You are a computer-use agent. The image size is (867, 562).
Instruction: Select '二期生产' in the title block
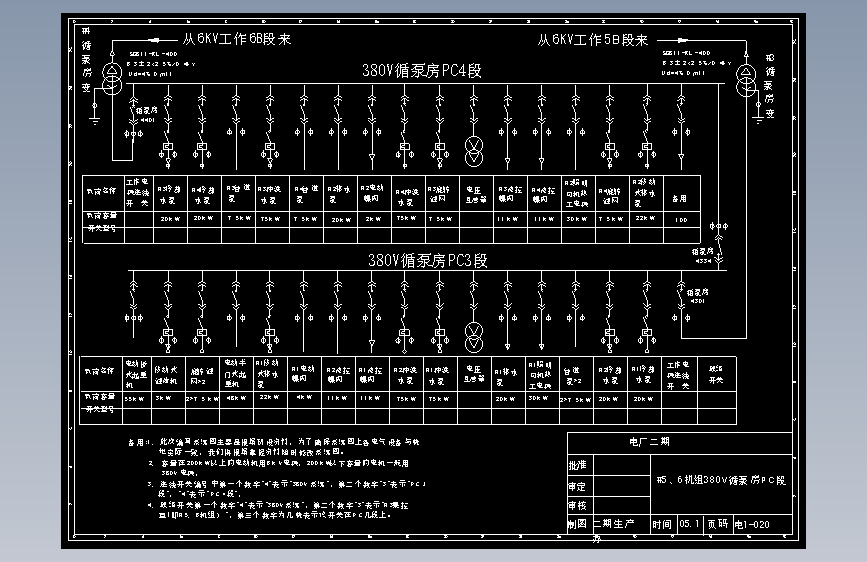click(x=614, y=524)
